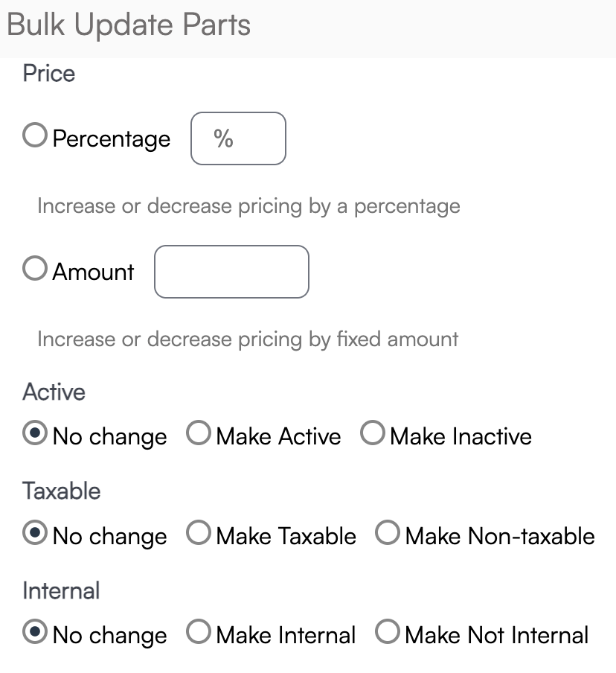
Task: Choose No change under Internal
Action: 35,632
